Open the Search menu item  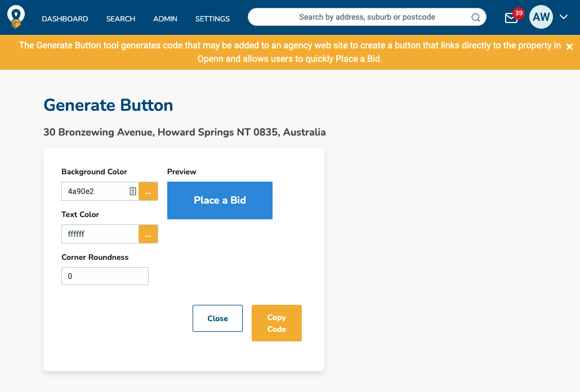121,19
